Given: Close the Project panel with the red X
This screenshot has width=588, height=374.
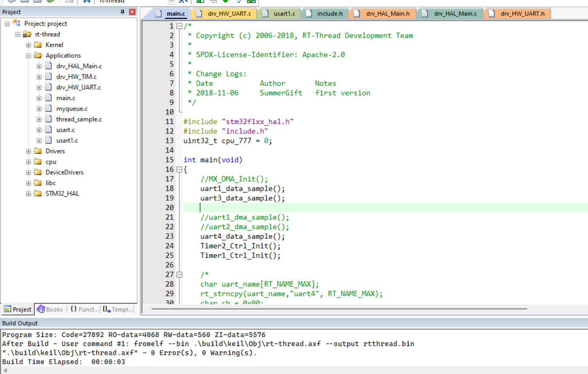Looking at the screenshot, I should point(132,12).
